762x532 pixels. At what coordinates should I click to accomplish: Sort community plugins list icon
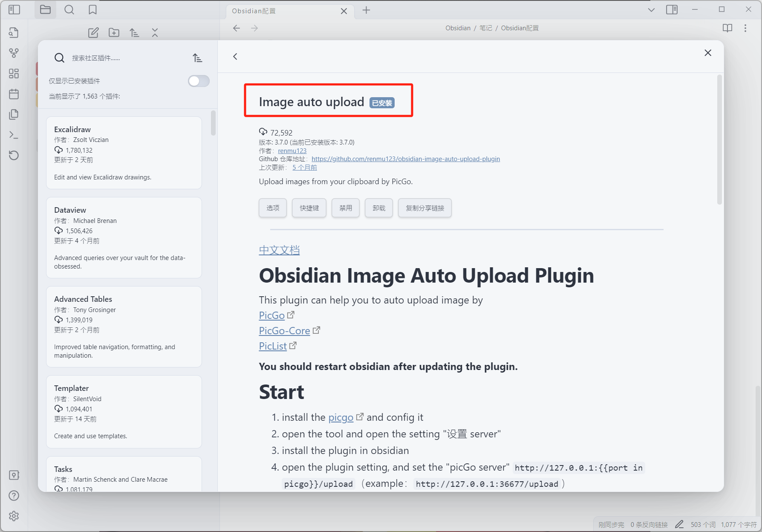tap(197, 58)
